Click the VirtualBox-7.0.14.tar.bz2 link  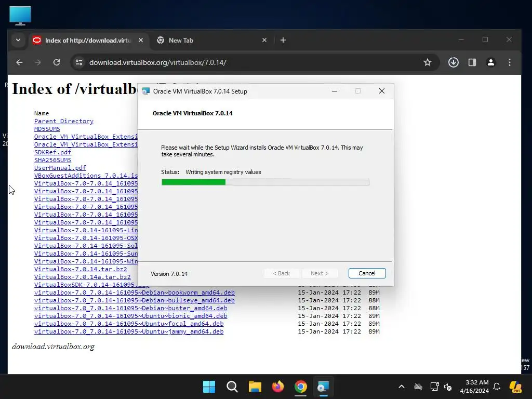pyautogui.click(x=81, y=270)
